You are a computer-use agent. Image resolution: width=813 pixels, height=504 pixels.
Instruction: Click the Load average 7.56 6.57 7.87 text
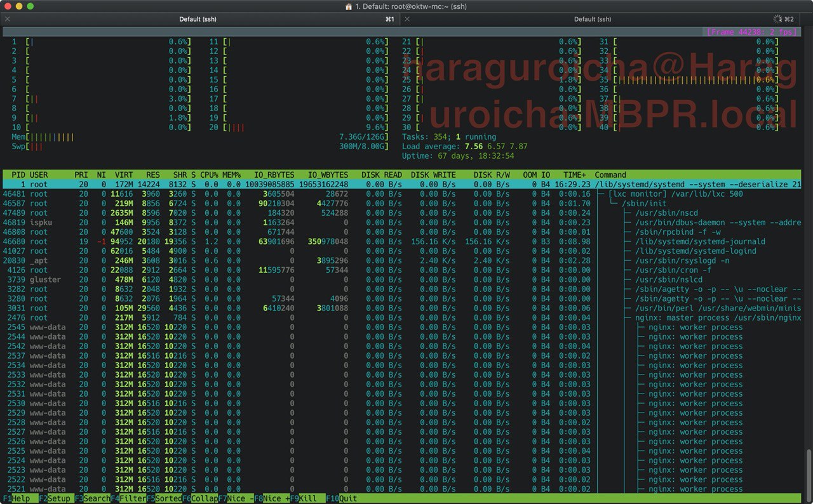click(x=465, y=147)
